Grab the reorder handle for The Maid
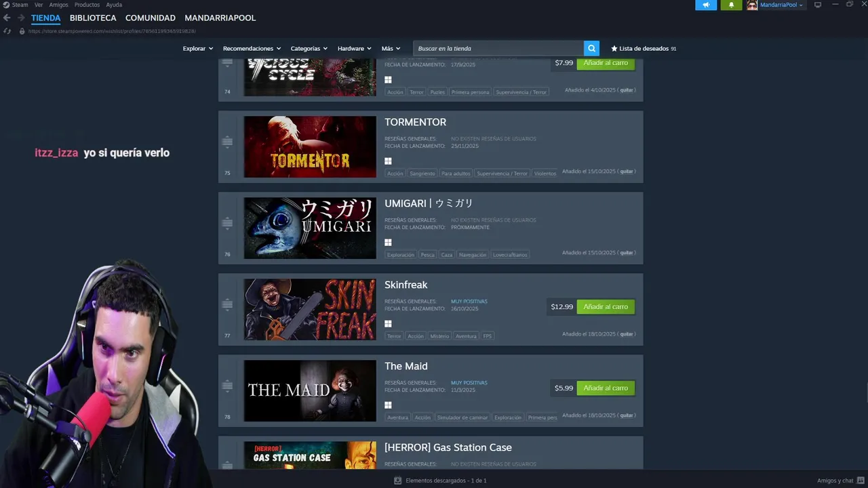This screenshot has width=868, height=488. [x=227, y=386]
